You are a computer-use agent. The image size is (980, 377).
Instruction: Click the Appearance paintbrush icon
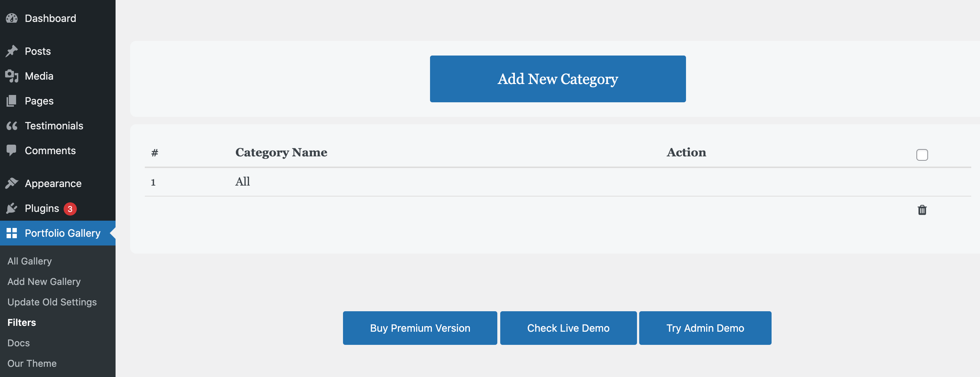tap(12, 183)
